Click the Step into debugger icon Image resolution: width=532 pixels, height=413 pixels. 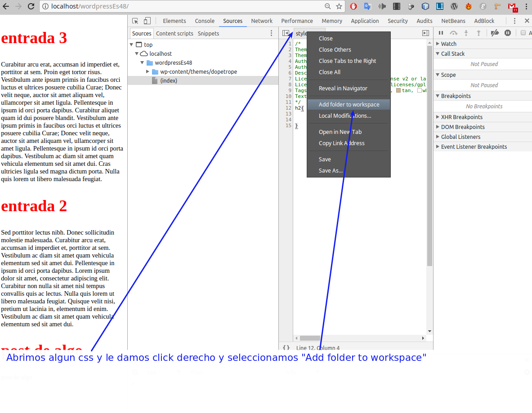click(466, 33)
